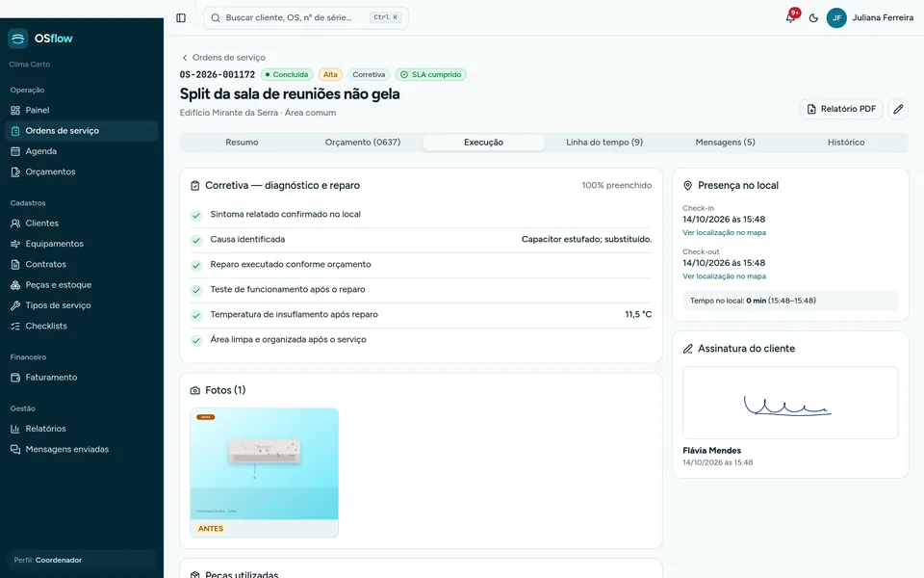
Task: Collapse the sidebar with the panel icon
Action: (x=181, y=17)
